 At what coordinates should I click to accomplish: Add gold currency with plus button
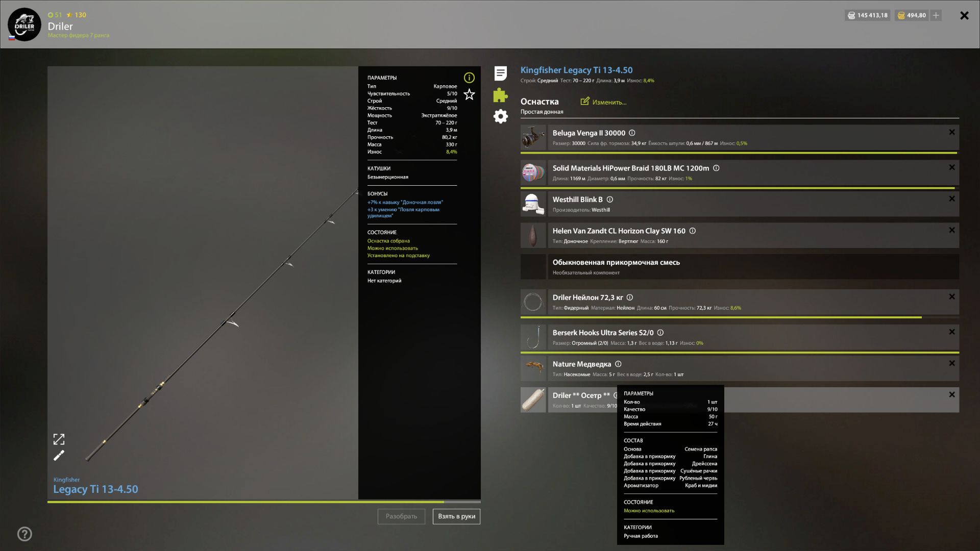[936, 15]
